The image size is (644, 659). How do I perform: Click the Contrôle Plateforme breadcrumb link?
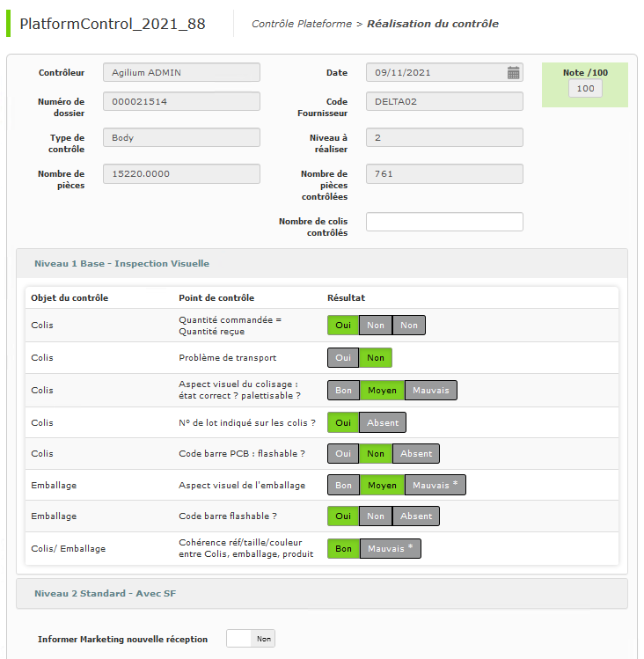point(302,24)
